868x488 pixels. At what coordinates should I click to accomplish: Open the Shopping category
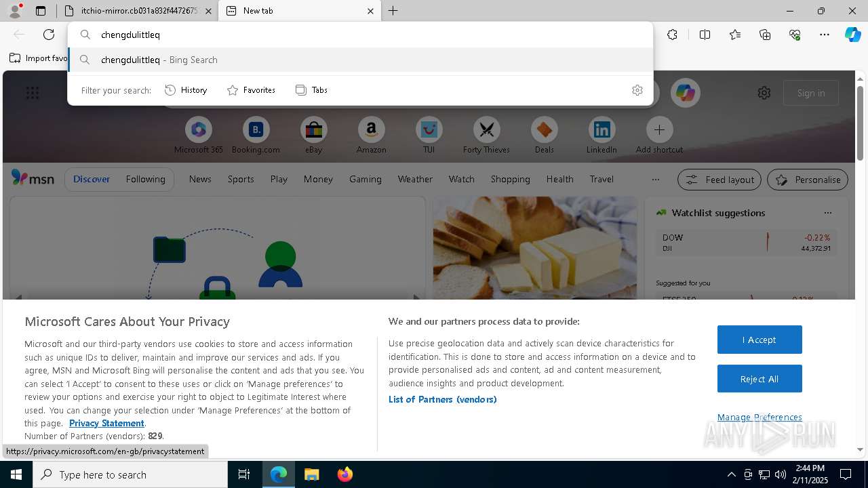point(511,179)
